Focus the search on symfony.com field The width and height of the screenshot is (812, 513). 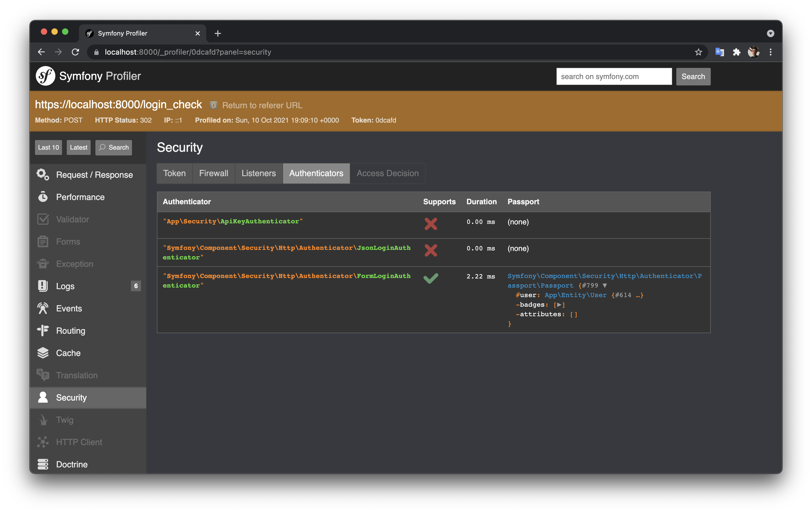tap(614, 76)
